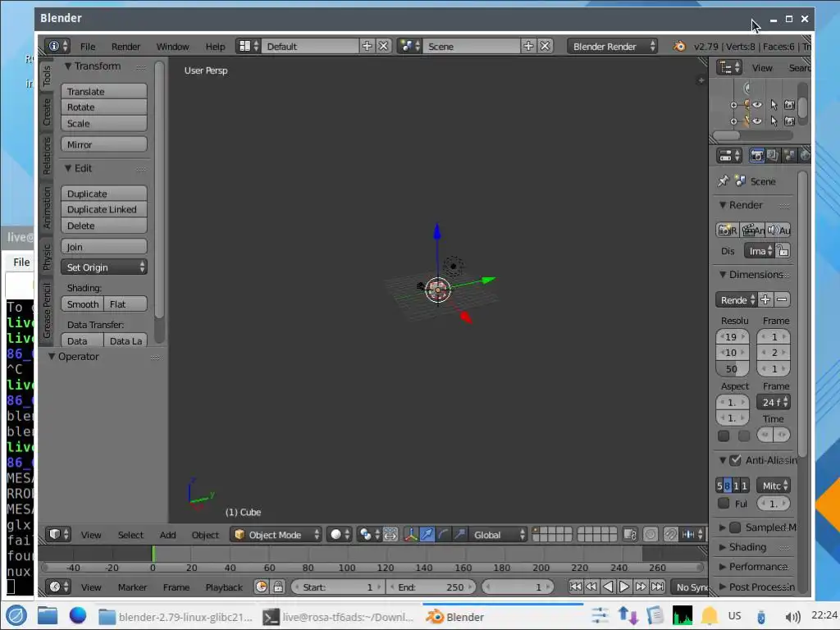Click the resolution percentage slider at 50
840x630 pixels.
732,368
